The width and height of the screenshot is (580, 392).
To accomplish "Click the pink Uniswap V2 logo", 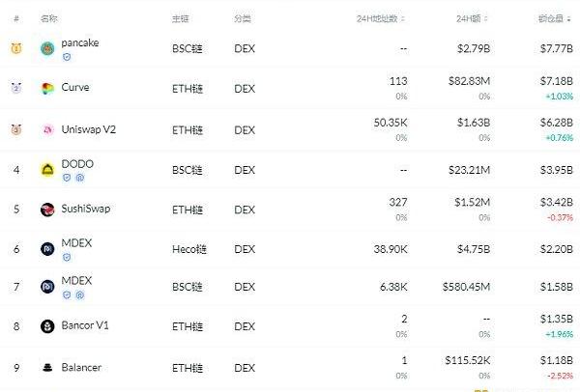I will tap(47, 129).
